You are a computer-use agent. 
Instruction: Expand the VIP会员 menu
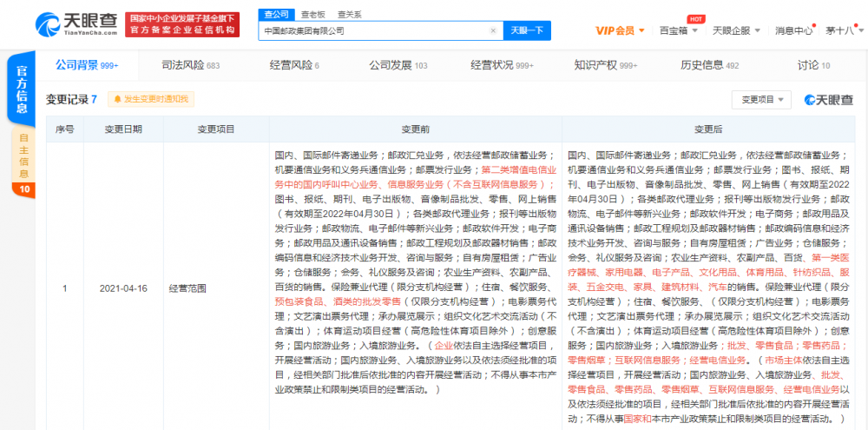click(x=620, y=30)
